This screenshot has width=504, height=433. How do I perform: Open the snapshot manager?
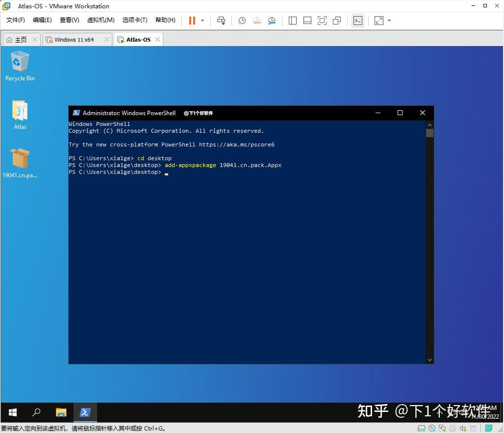(272, 21)
